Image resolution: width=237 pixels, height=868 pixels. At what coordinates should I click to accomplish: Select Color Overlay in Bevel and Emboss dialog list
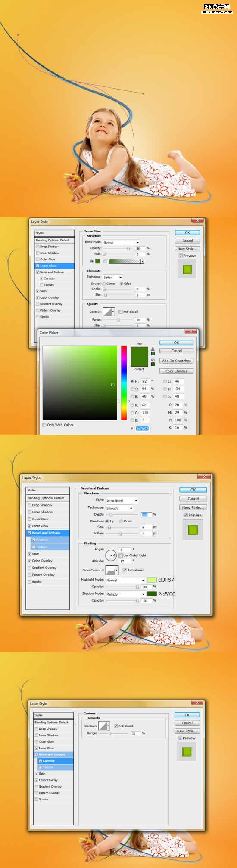42,561
